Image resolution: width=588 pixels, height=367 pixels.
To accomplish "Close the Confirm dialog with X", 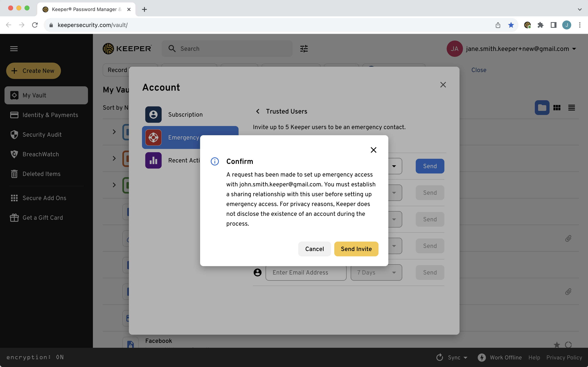I will pos(373,150).
